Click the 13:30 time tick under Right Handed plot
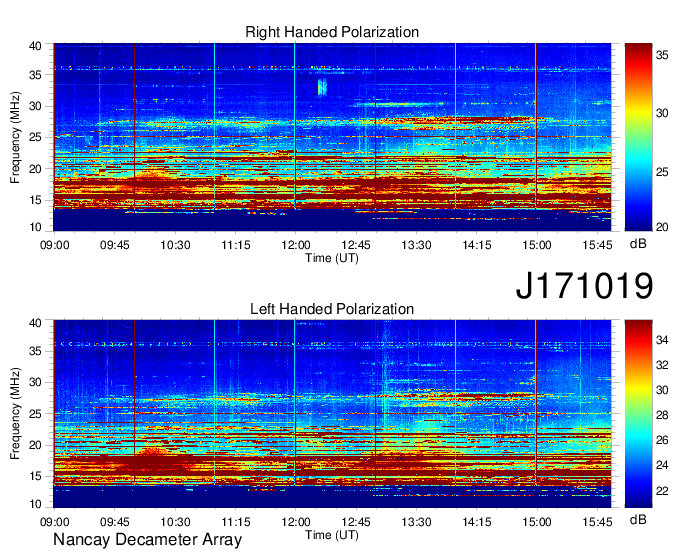 (416, 245)
